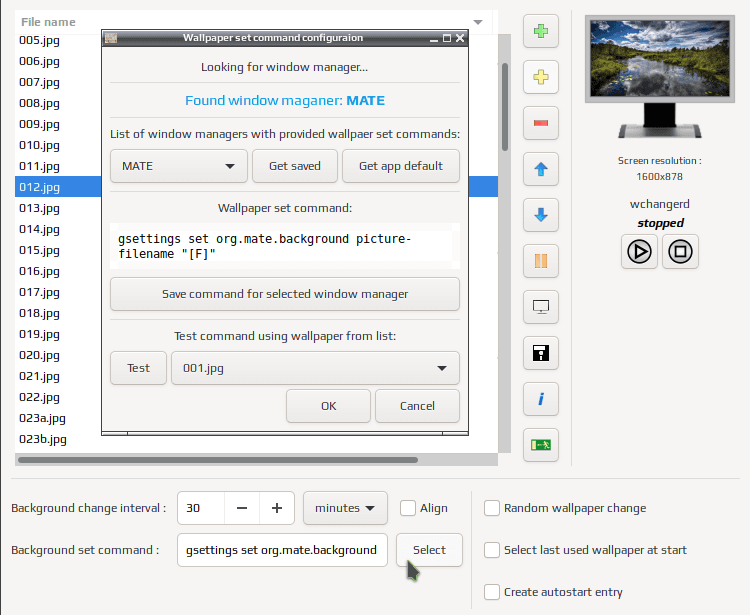Click the vertical scrollbar of file list
750x615 pixels.
505,107
